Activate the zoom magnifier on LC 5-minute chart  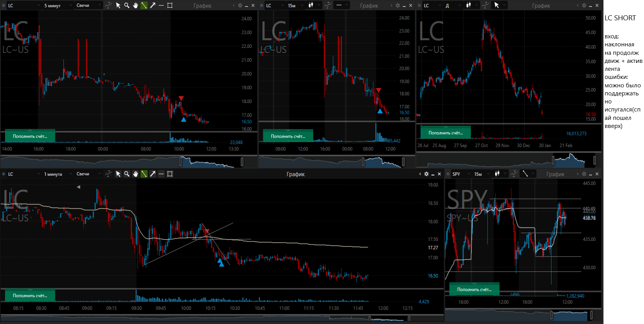click(127, 5)
